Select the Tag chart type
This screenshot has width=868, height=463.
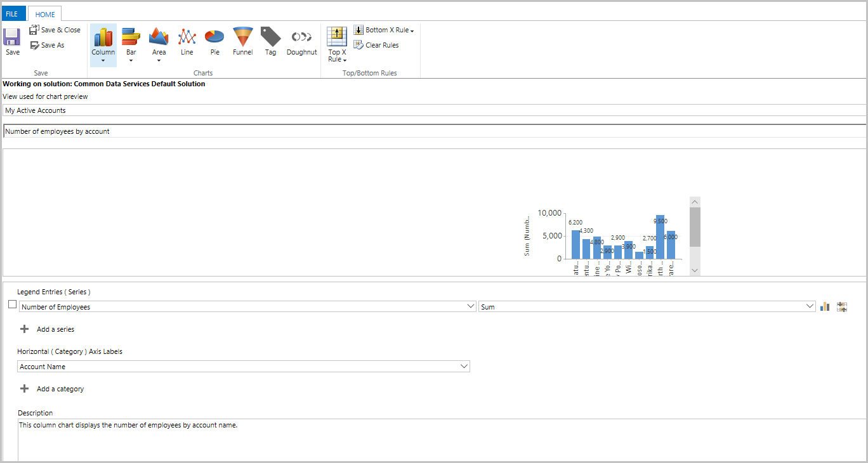click(x=270, y=39)
